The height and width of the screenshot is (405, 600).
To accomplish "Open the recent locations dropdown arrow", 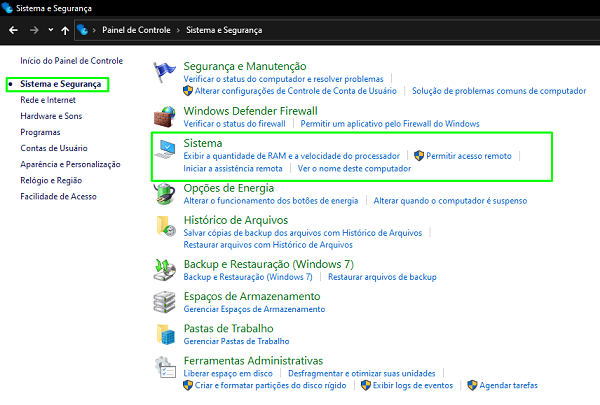I will coord(48,31).
